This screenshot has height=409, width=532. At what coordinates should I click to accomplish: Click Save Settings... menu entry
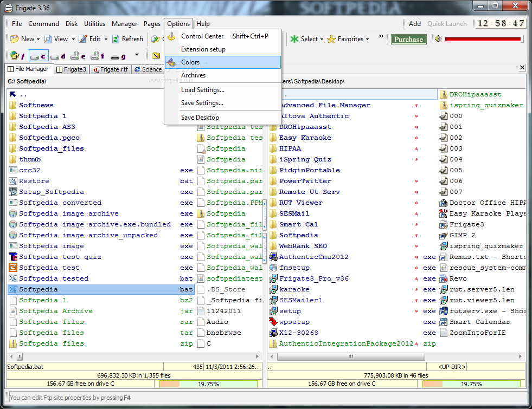(223, 103)
